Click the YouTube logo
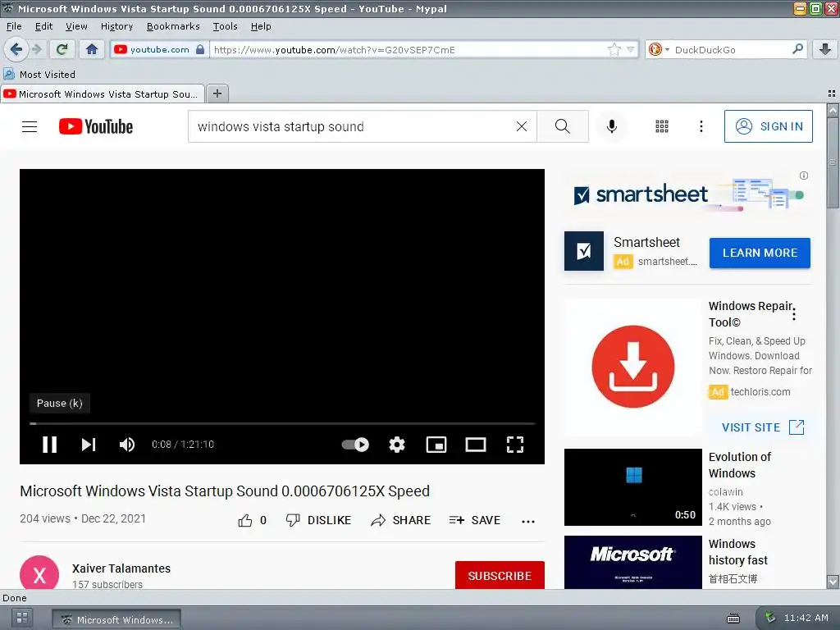 (95, 126)
